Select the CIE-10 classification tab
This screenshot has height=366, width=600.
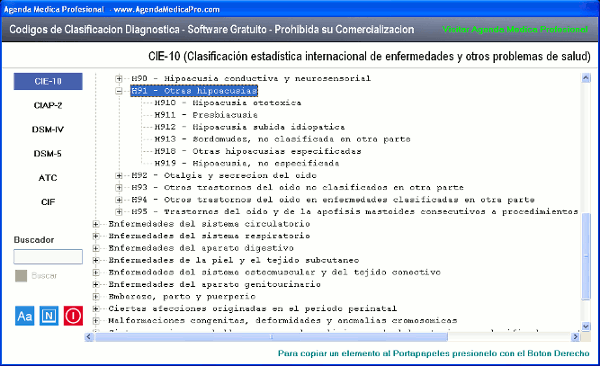[x=48, y=81]
